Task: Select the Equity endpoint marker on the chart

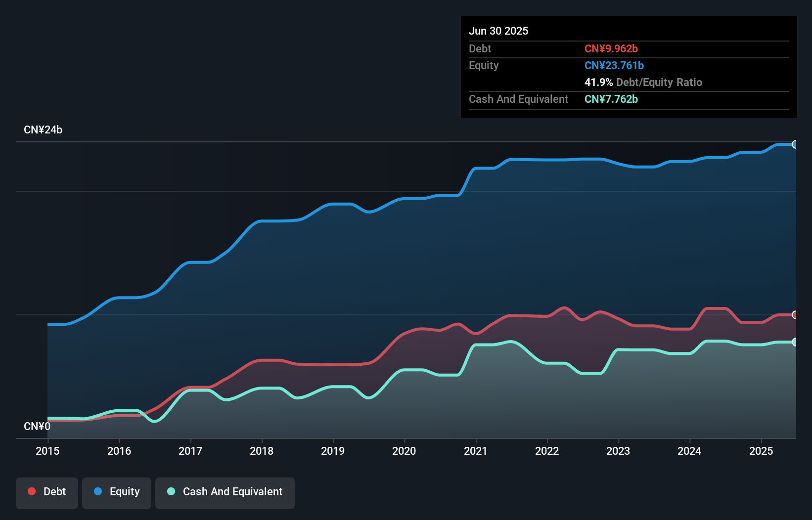Action: [795, 144]
